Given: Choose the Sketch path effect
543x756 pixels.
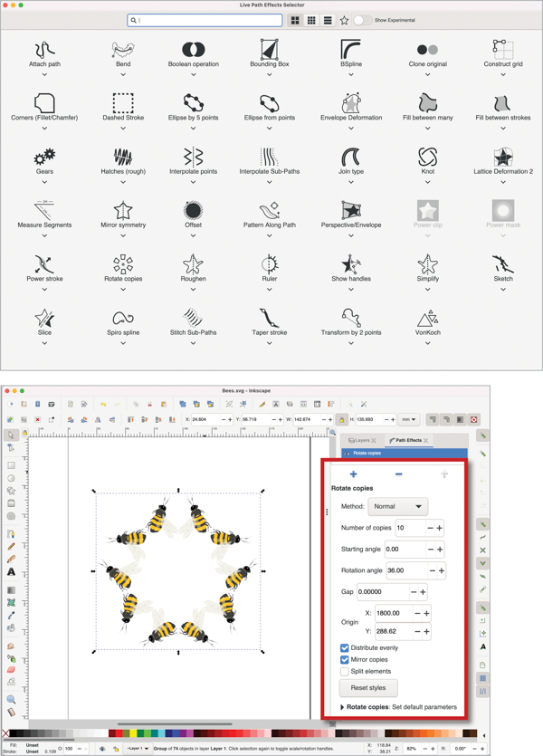Looking at the screenshot, I should tap(503, 269).
